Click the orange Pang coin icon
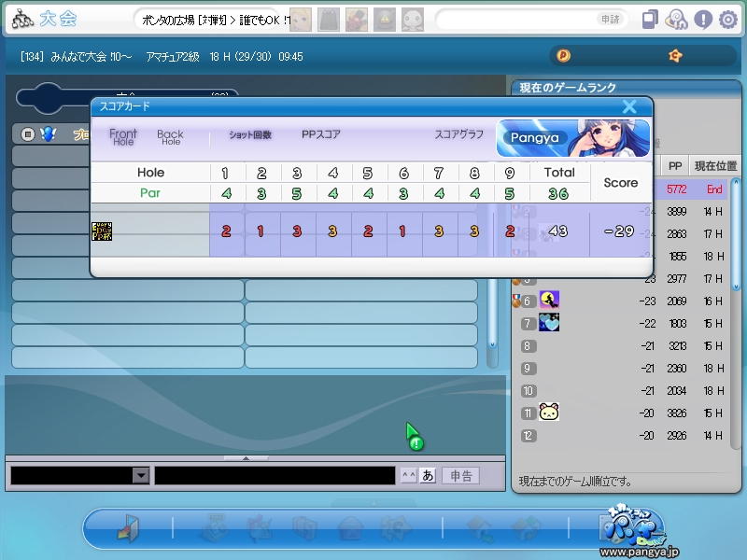Image resolution: width=747 pixels, height=560 pixels. pos(563,56)
